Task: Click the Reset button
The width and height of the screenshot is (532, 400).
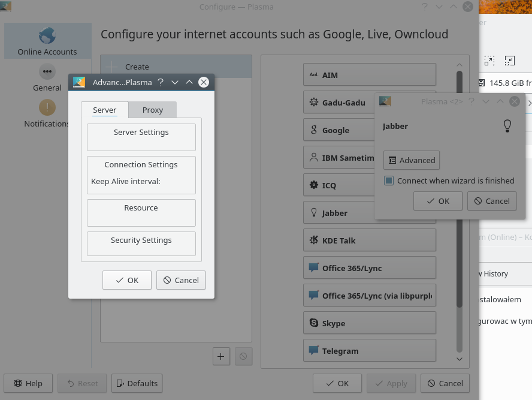Action: (x=82, y=383)
